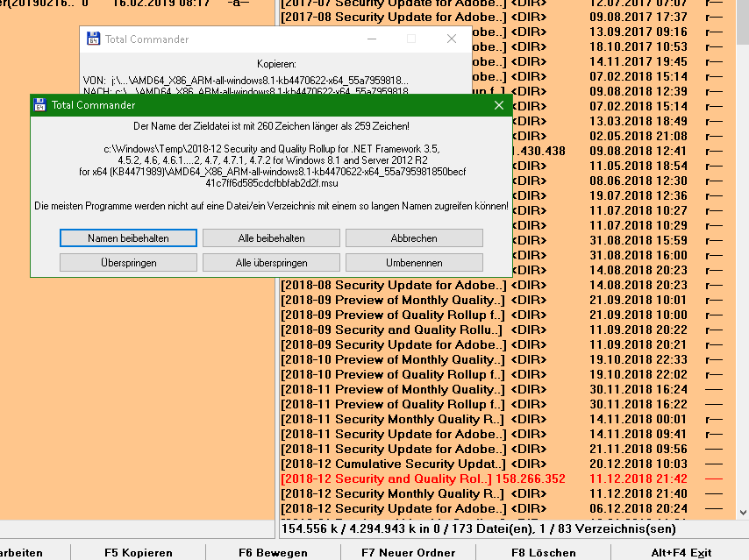Use the F6 Bewegen function button
This screenshot has height=560, width=749.
pyautogui.click(x=274, y=552)
